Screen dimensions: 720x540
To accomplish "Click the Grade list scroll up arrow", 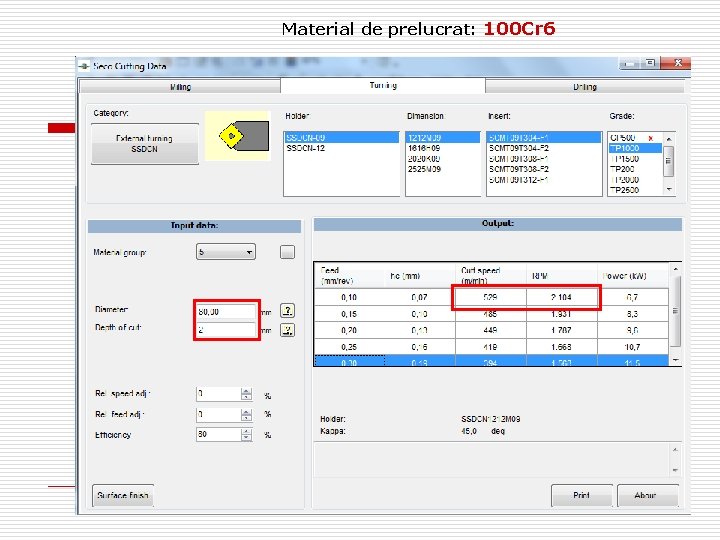I will click(669, 139).
